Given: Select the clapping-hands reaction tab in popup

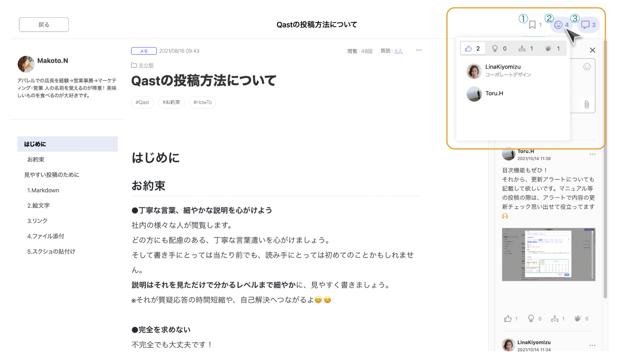Looking at the screenshot, I should (553, 48).
